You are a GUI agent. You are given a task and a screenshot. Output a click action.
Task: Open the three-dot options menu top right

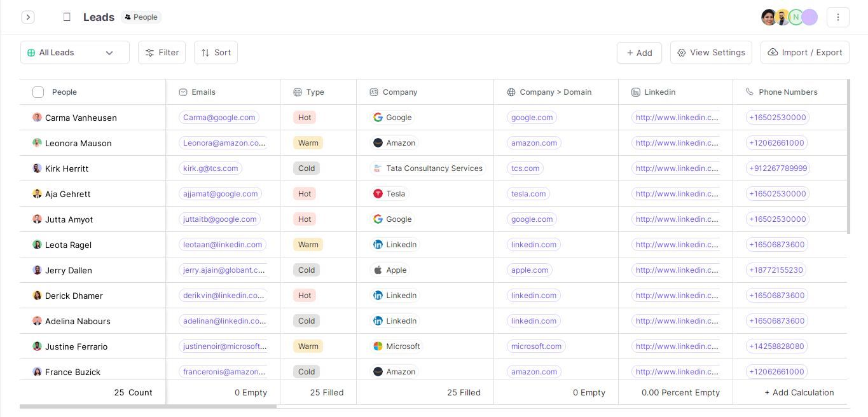pos(838,17)
